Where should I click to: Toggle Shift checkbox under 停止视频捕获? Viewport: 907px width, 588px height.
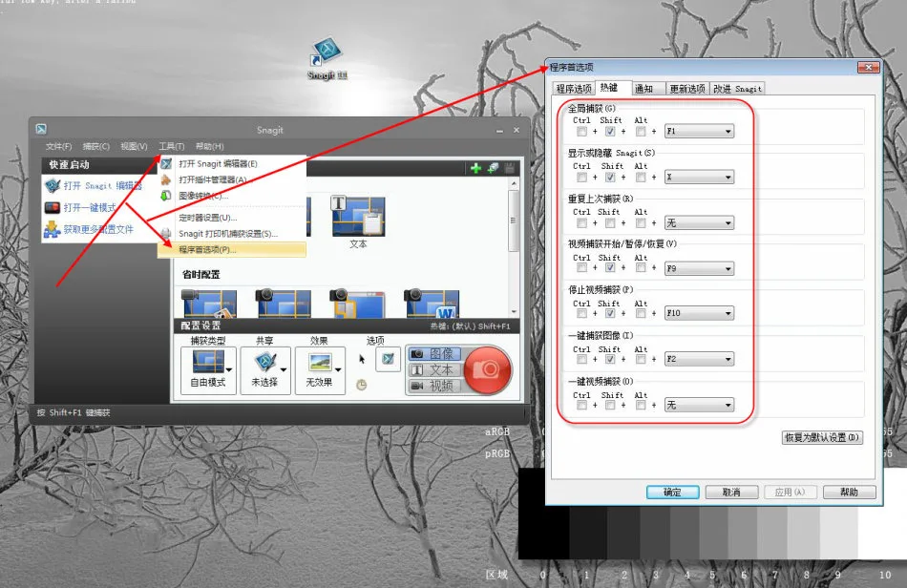(610, 313)
